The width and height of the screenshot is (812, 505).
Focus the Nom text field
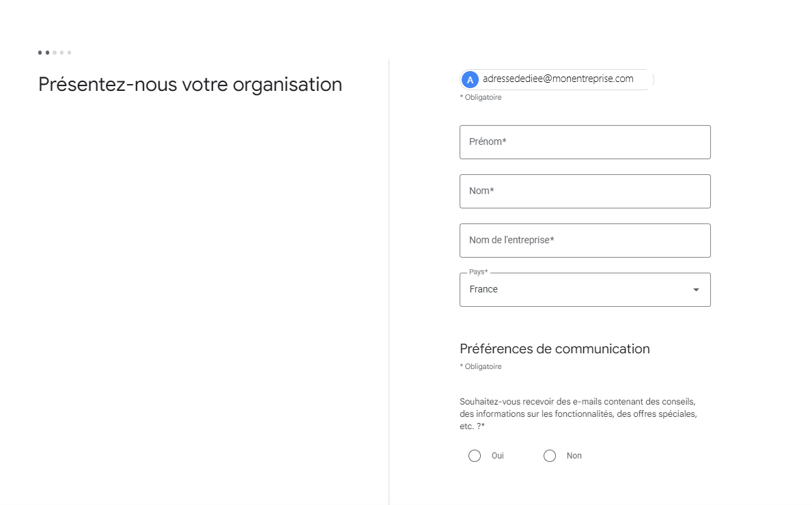[x=585, y=191]
